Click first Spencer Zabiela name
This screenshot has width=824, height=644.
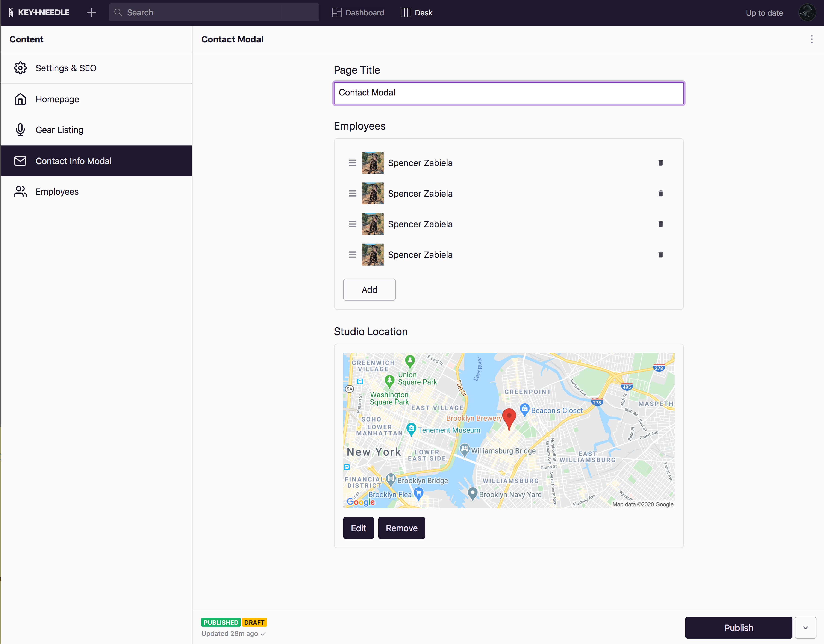[x=420, y=163]
